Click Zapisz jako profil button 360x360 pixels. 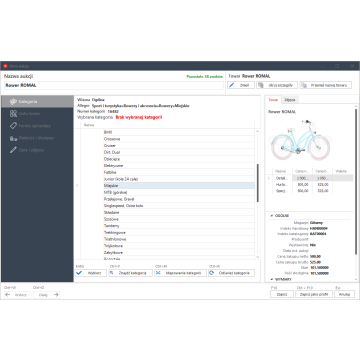coord(314,294)
